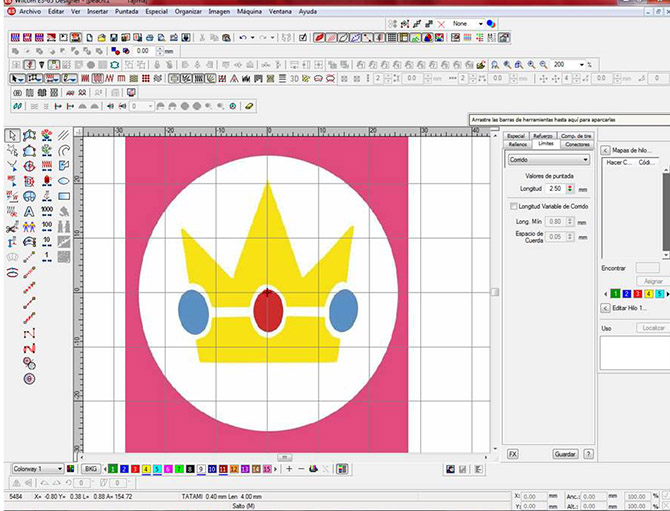Switch to the Rellenos tab
This screenshot has height=511, width=670.
pos(517,144)
